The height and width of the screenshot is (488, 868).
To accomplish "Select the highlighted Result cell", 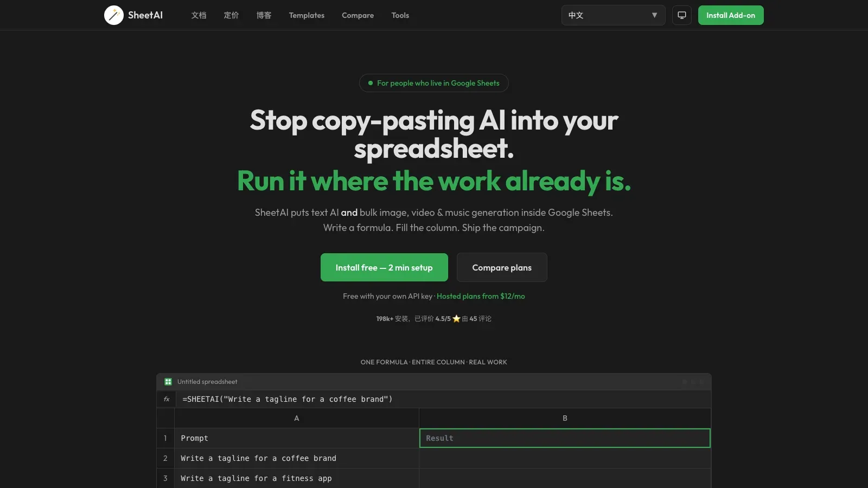I will click(565, 438).
